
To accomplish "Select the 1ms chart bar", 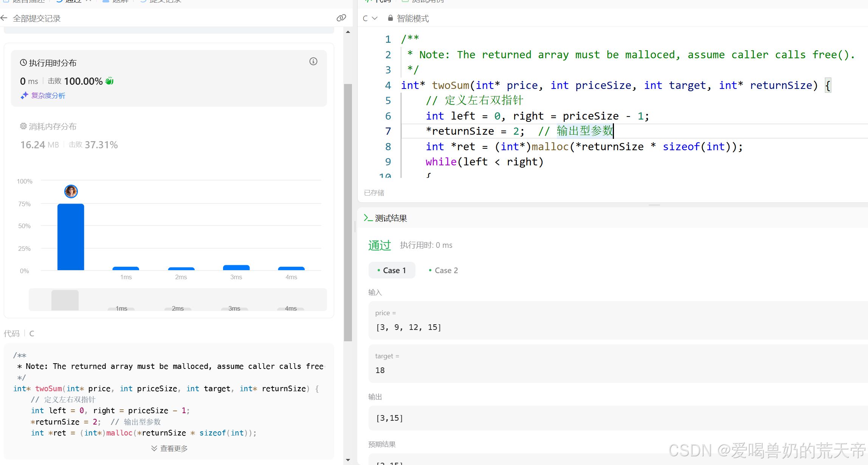I will [x=126, y=268].
